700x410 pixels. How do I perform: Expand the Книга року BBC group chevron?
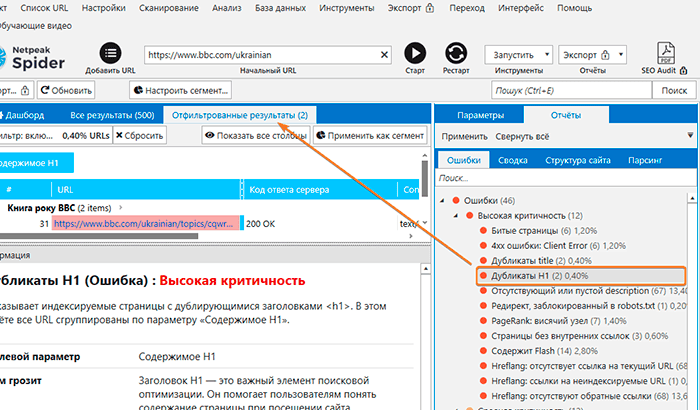point(121,208)
